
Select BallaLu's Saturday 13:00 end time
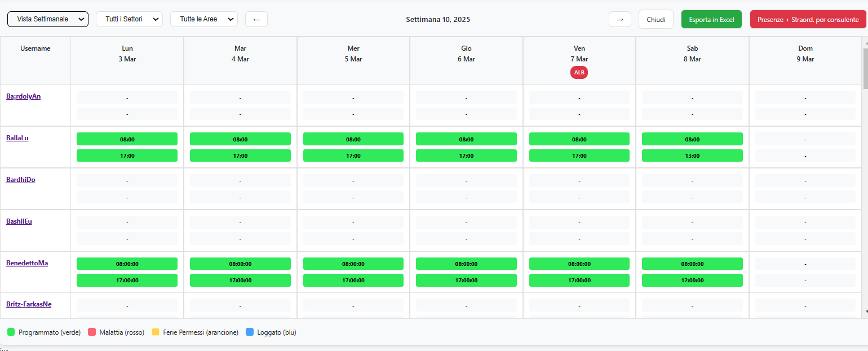692,155
